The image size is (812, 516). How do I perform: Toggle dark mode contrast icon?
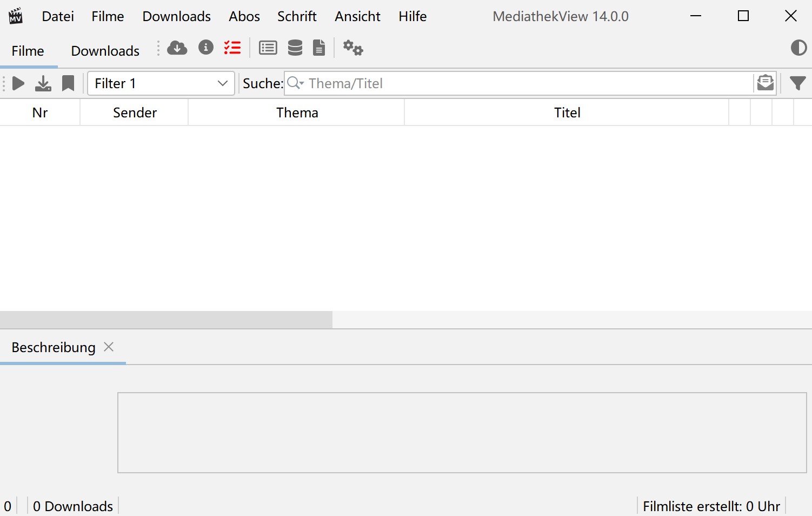(x=798, y=48)
